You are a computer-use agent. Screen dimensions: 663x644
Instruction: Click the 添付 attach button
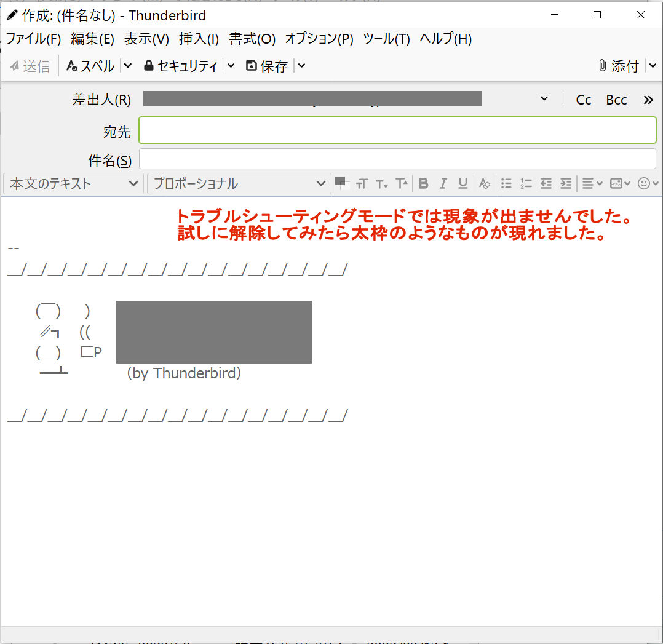[619, 66]
